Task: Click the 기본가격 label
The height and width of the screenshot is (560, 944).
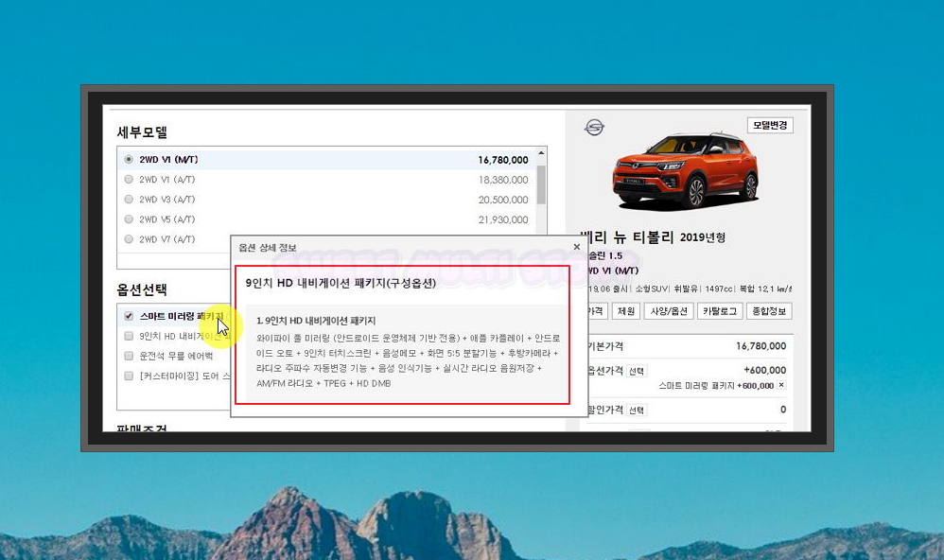Action: point(605,346)
